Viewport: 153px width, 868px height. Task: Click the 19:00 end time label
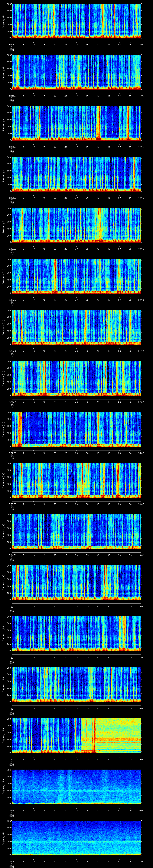[x=141, y=249]
